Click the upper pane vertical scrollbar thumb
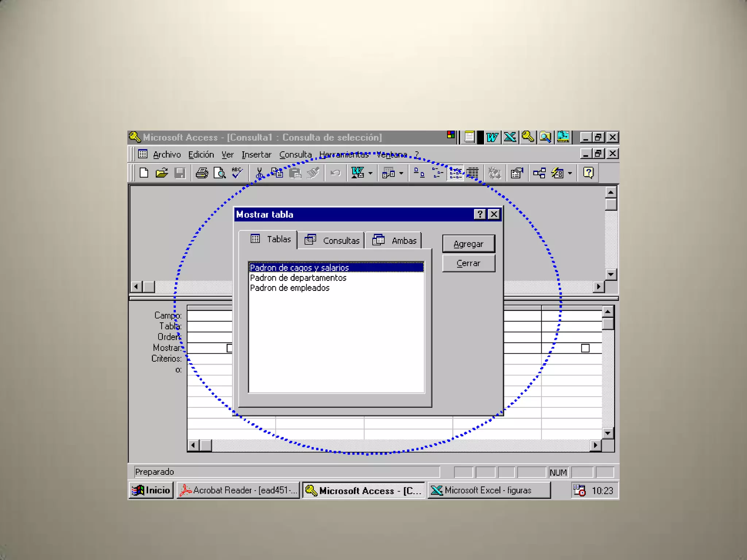The height and width of the screenshot is (560, 747). coord(611,204)
